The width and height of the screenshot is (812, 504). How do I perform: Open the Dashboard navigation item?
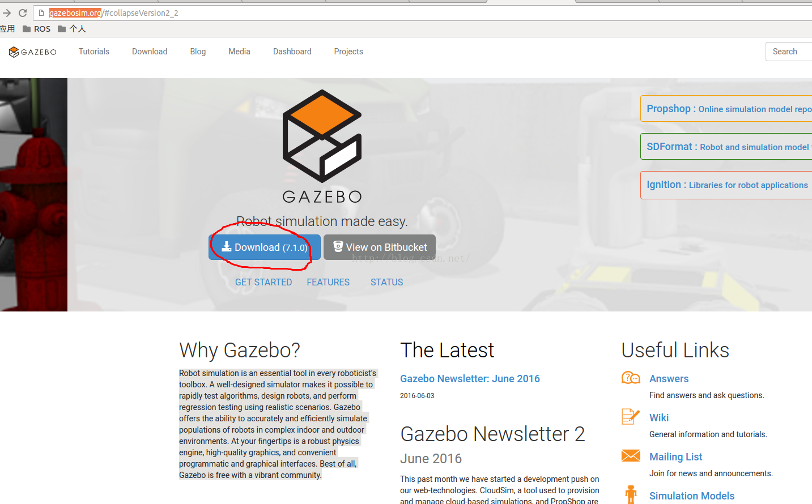pos(292,52)
